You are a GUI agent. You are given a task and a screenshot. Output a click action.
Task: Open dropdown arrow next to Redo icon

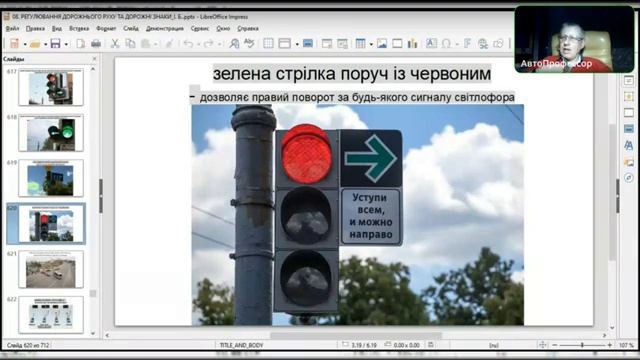coord(220,44)
